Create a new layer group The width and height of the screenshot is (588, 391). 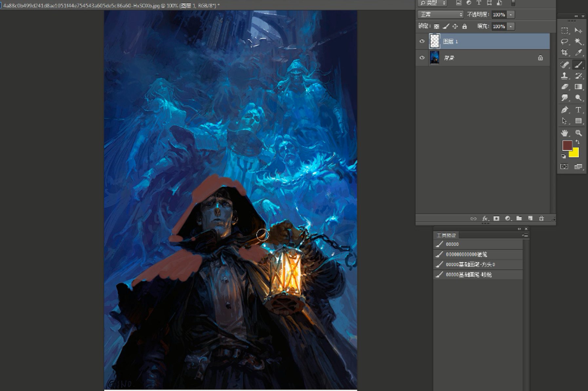(x=519, y=219)
